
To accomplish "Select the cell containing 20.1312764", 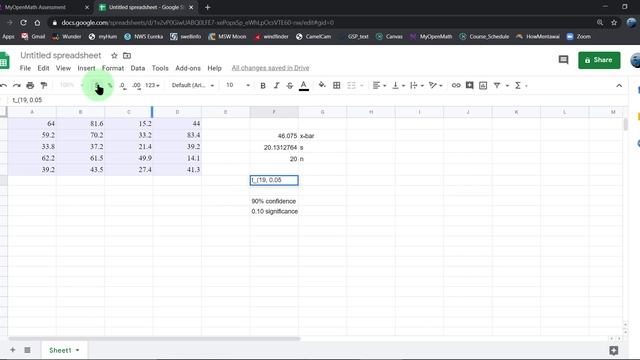I will point(274,147).
